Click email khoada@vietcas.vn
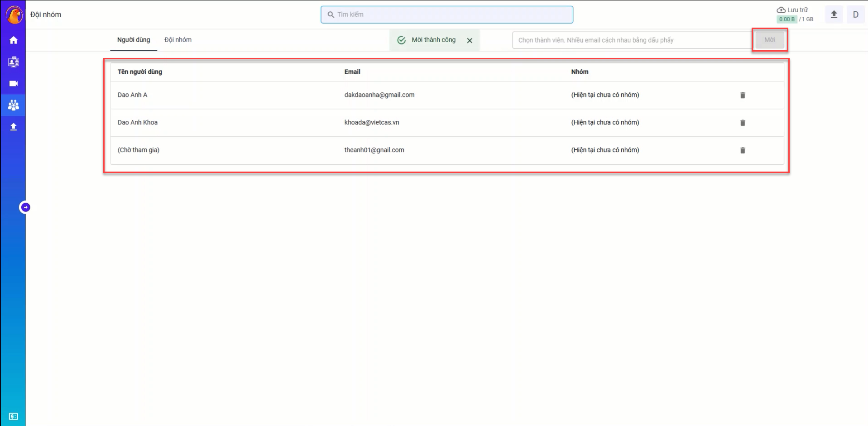This screenshot has height=426, width=868. pos(372,122)
